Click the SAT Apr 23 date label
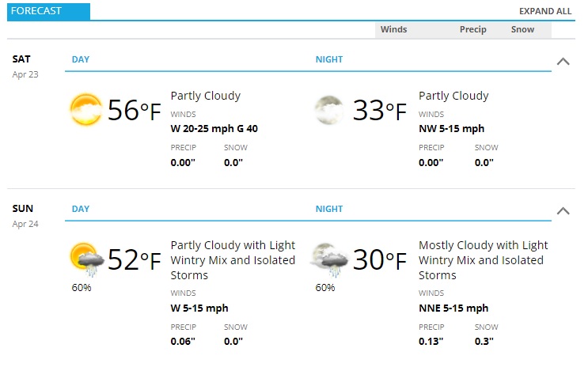588x367 pixels. coord(25,66)
